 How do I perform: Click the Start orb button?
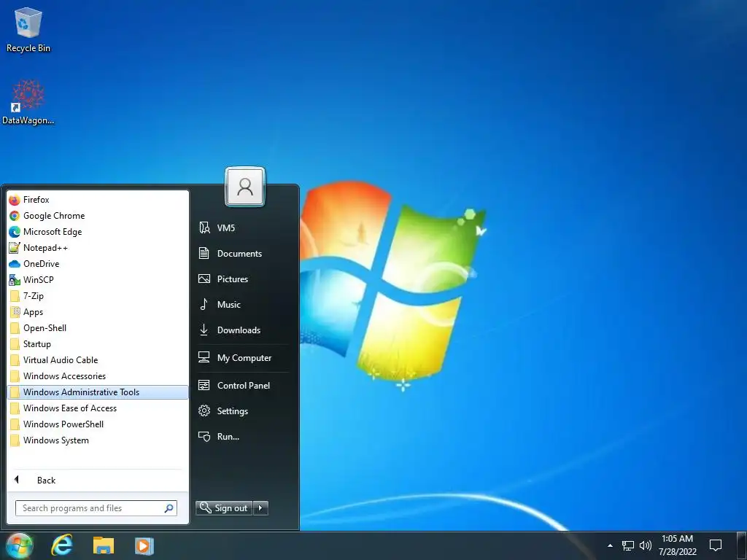(x=19, y=545)
